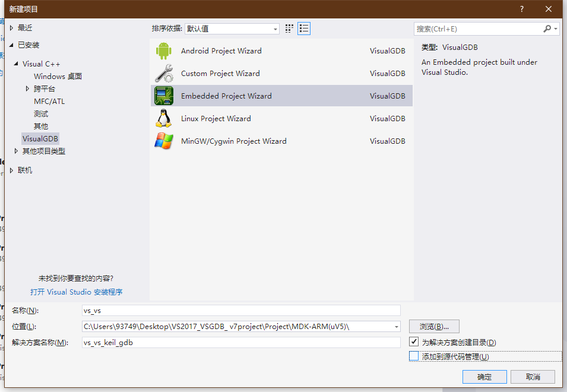
Task: Expand the 最近 (Recent) node
Action: tap(11, 28)
